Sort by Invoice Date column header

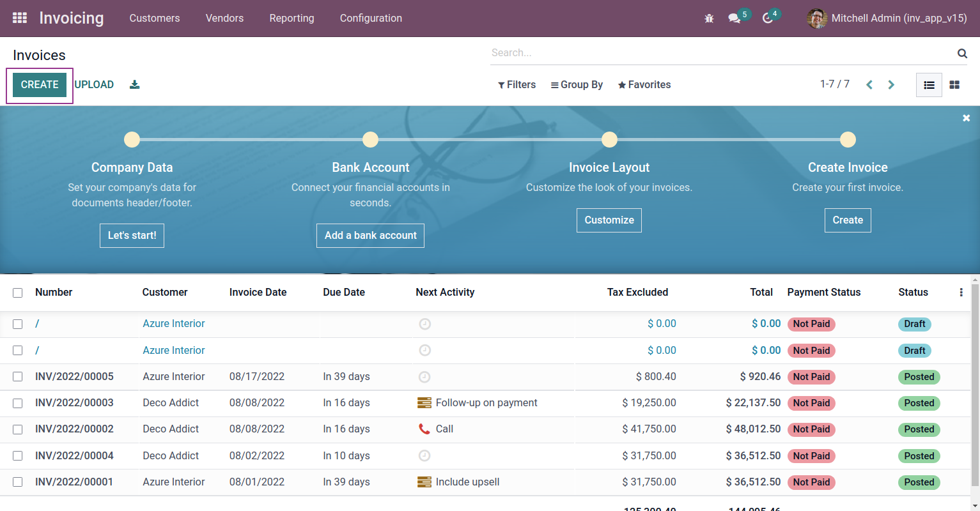coord(258,293)
